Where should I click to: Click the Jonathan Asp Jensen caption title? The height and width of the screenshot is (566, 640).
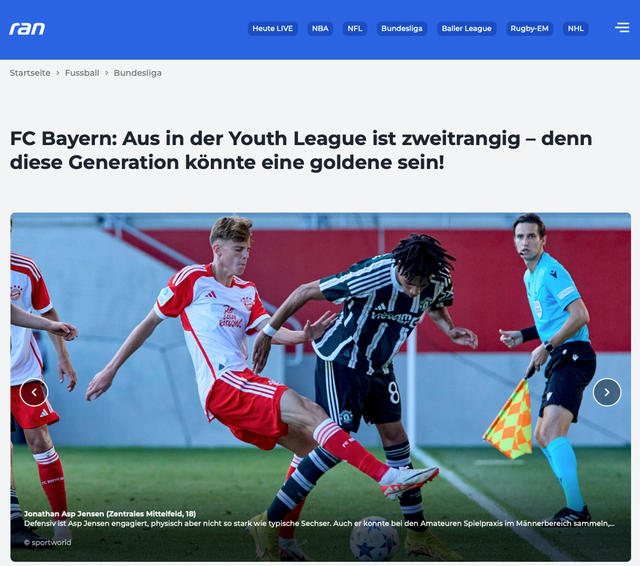(110, 514)
